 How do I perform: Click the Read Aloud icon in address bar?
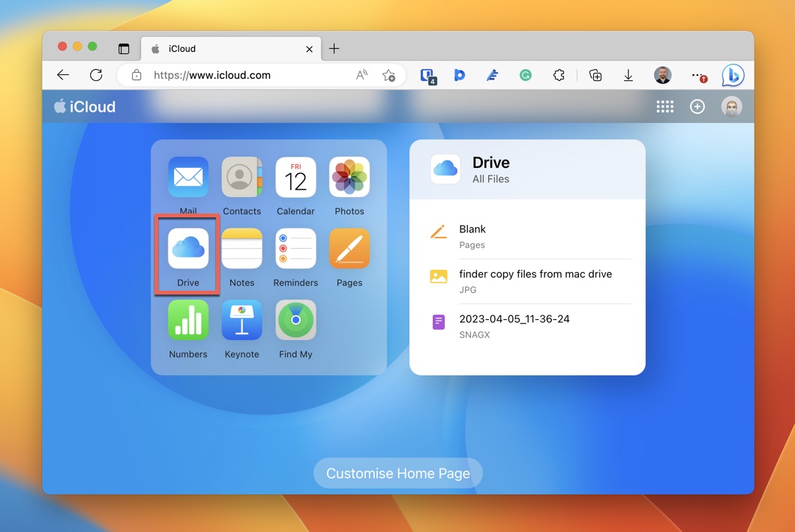pyautogui.click(x=361, y=75)
